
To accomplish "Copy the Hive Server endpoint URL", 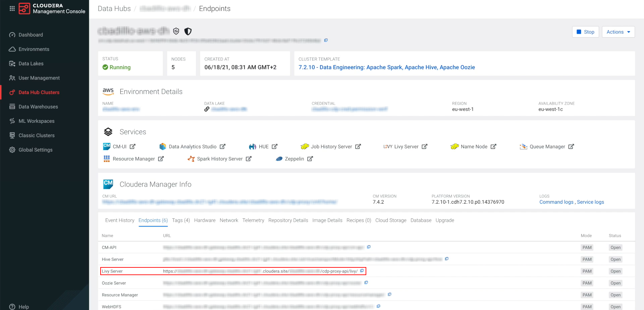I will [447, 259].
